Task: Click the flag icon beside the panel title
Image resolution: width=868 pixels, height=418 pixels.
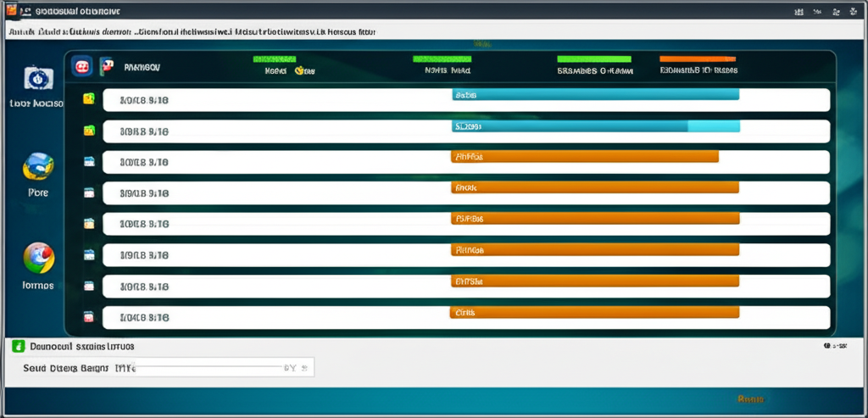Action: pyautogui.click(x=106, y=66)
